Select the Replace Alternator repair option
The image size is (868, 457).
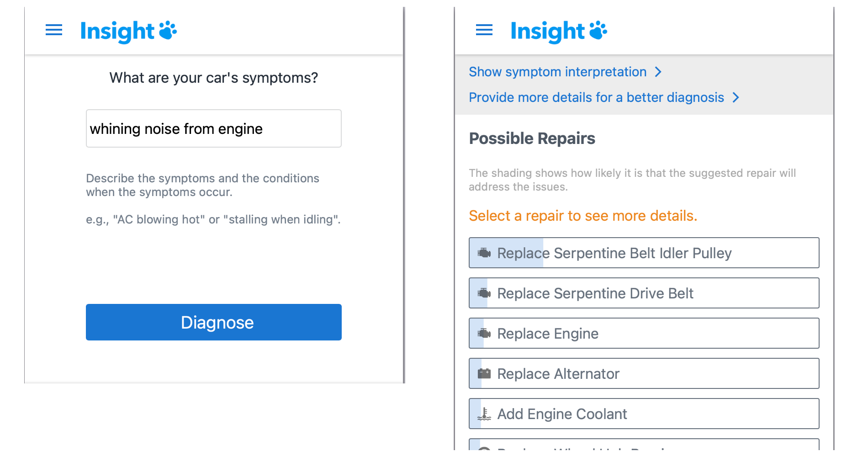pos(644,373)
